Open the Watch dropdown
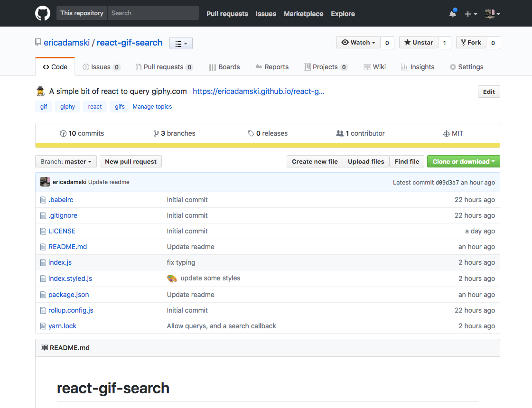This screenshot has height=408, width=532. click(x=358, y=43)
